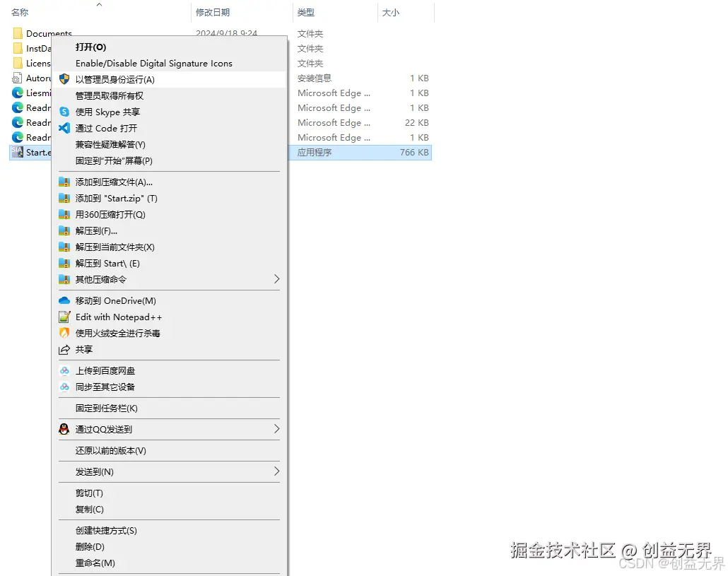Click the Documents folder icon

click(x=18, y=33)
